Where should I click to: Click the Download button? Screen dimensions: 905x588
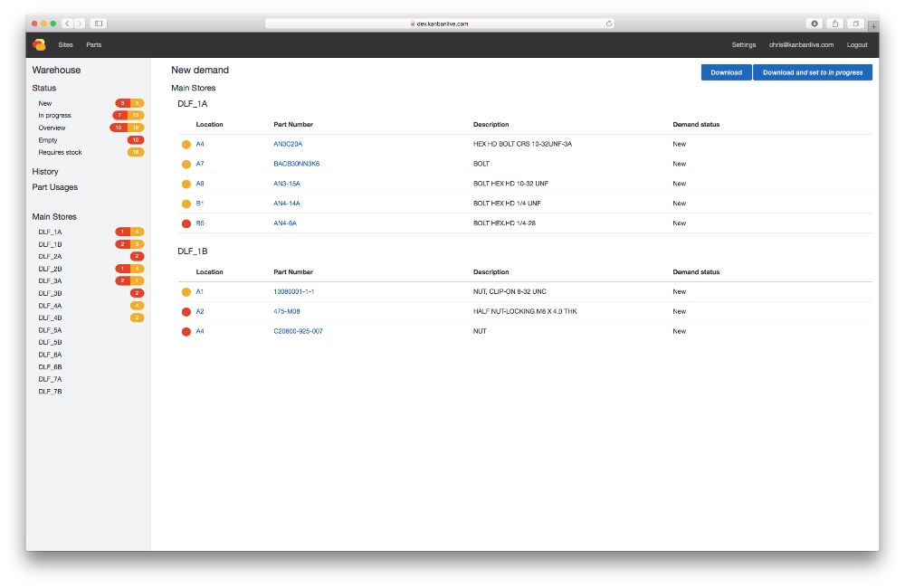pos(726,72)
